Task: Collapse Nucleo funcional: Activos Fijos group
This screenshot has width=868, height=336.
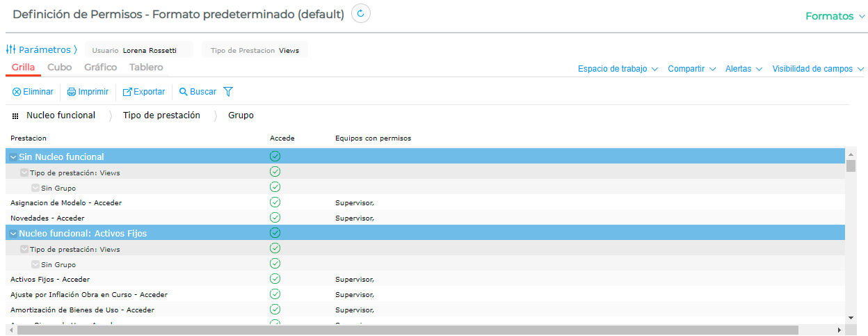Action: (13, 234)
